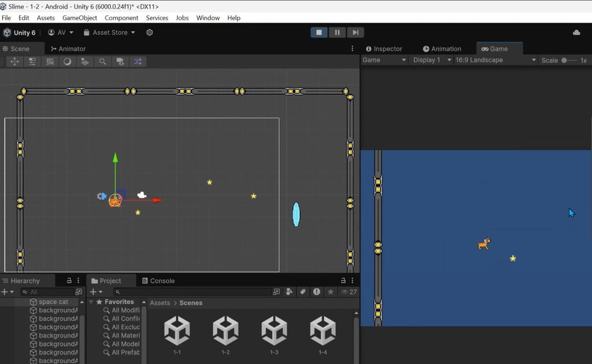Click the hexagon icon beside Asset Store
The width and height of the screenshot is (592, 364).
point(150,32)
